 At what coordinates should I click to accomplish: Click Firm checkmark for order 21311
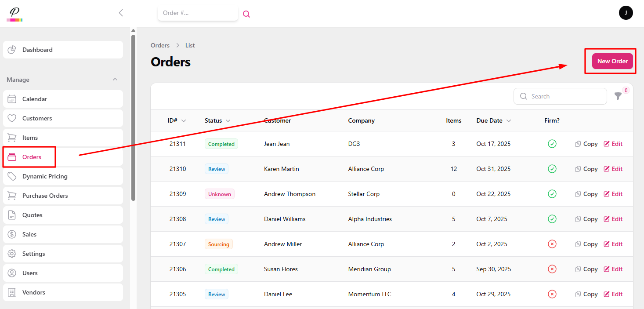[552, 144]
